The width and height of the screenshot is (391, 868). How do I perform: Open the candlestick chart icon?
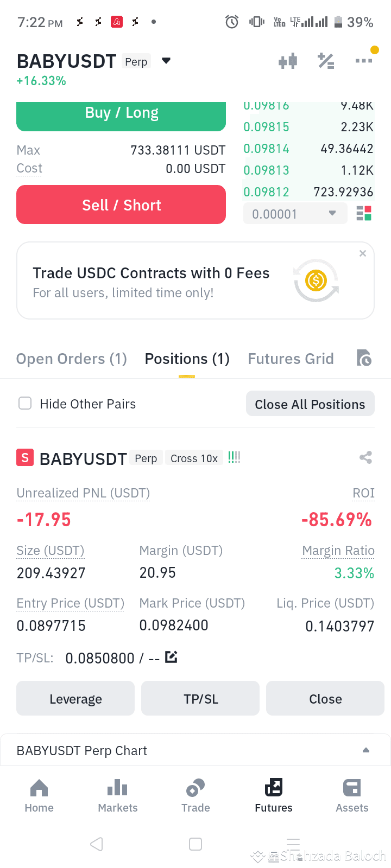click(288, 61)
